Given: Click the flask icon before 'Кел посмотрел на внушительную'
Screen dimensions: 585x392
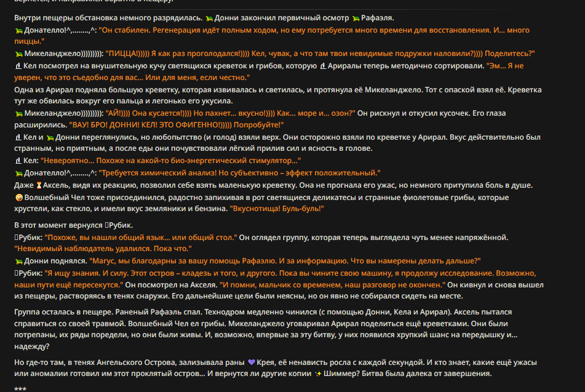Looking at the screenshot, I should click(18, 66).
